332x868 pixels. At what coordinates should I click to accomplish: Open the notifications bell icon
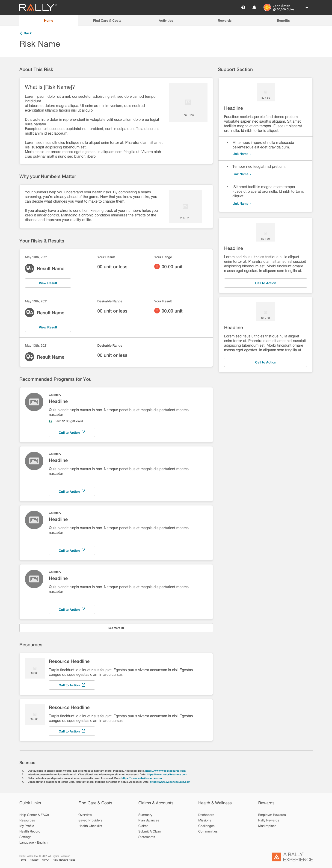[x=254, y=7]
